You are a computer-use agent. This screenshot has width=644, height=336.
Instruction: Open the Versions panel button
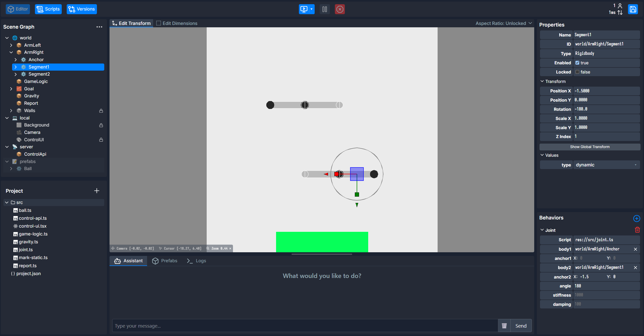81,9
